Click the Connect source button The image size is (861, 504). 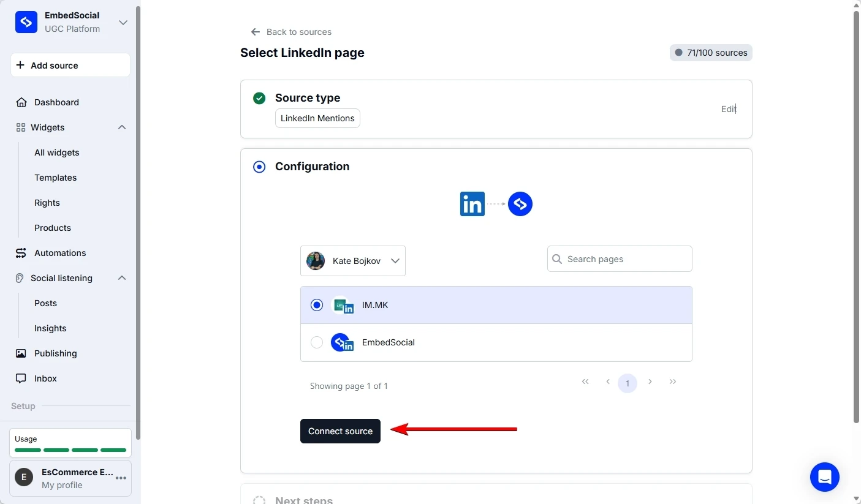pyautogui.click(x=340, y=431)
